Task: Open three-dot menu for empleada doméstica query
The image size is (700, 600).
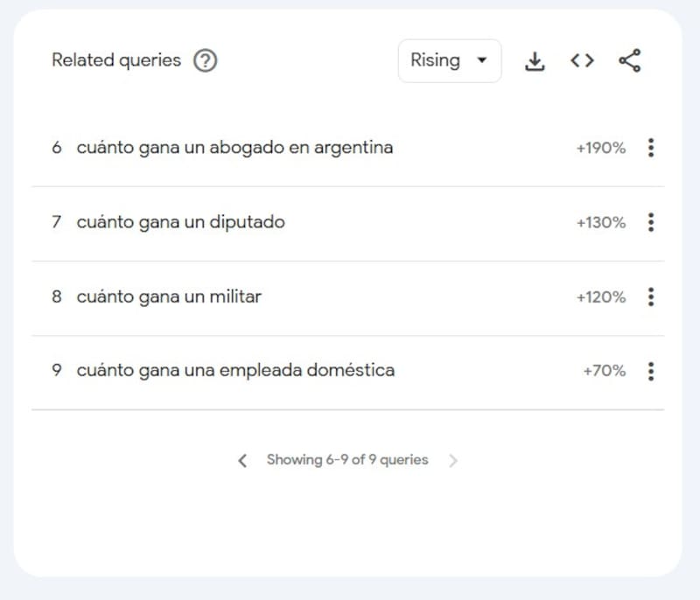Action: tap(650, 371)
